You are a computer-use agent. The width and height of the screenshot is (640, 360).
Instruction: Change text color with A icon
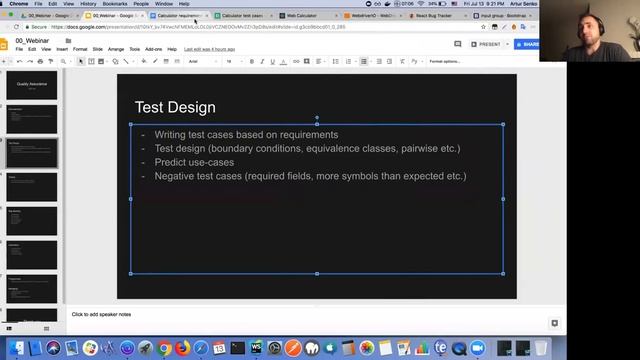click(283, 61)
